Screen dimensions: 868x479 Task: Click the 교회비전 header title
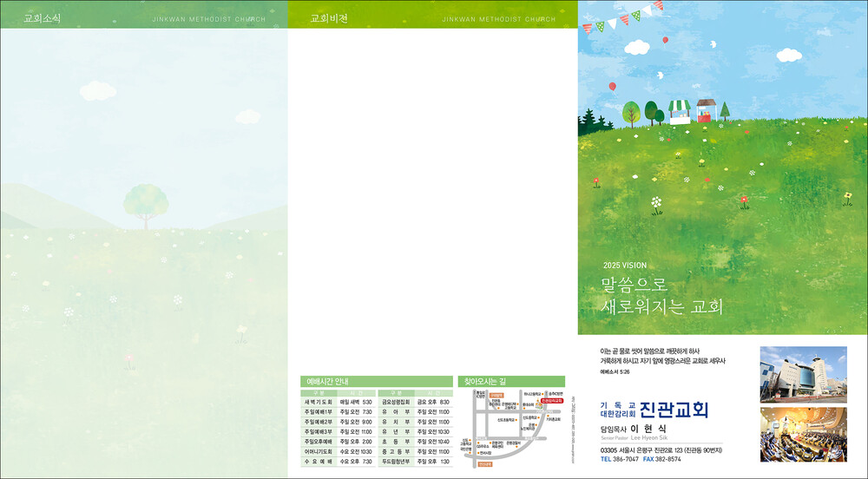click(329, 18)
